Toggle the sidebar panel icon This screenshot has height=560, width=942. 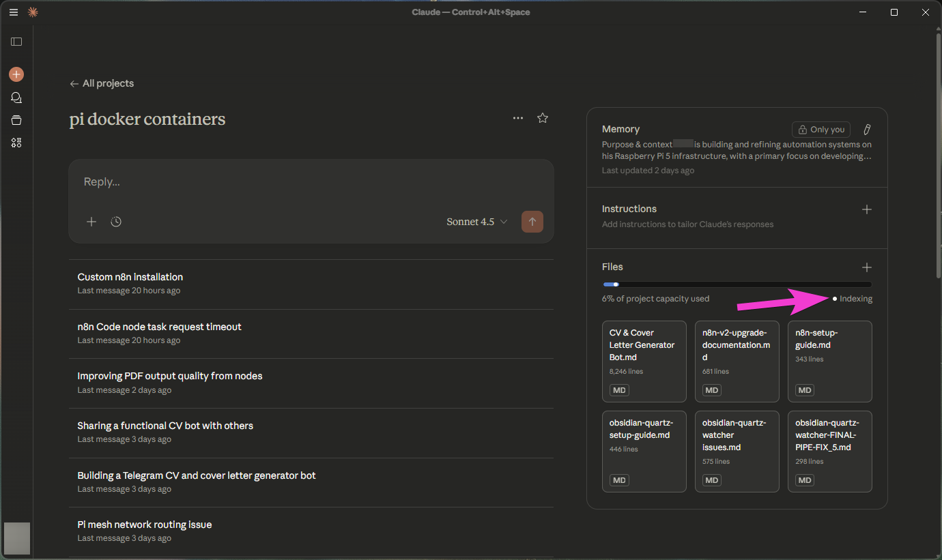16,42
